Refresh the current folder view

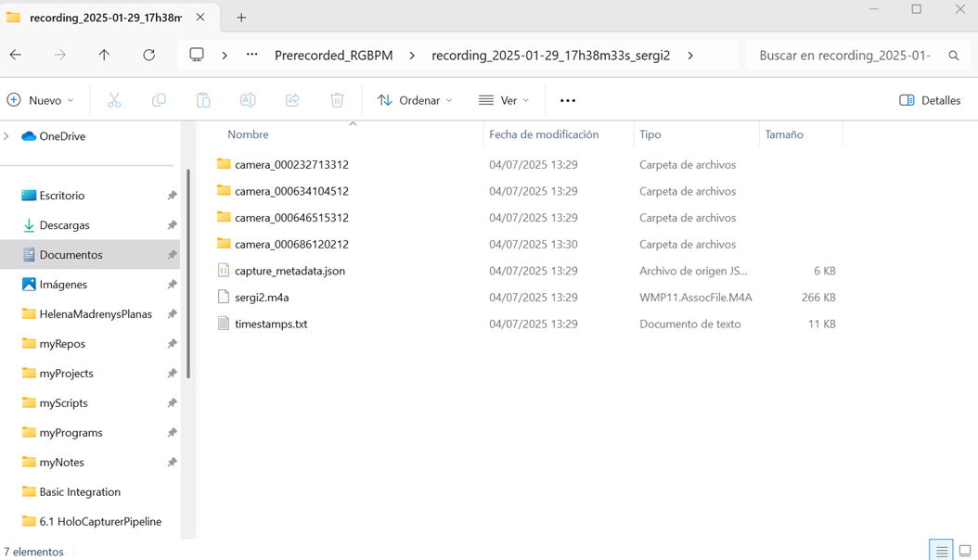148,56
